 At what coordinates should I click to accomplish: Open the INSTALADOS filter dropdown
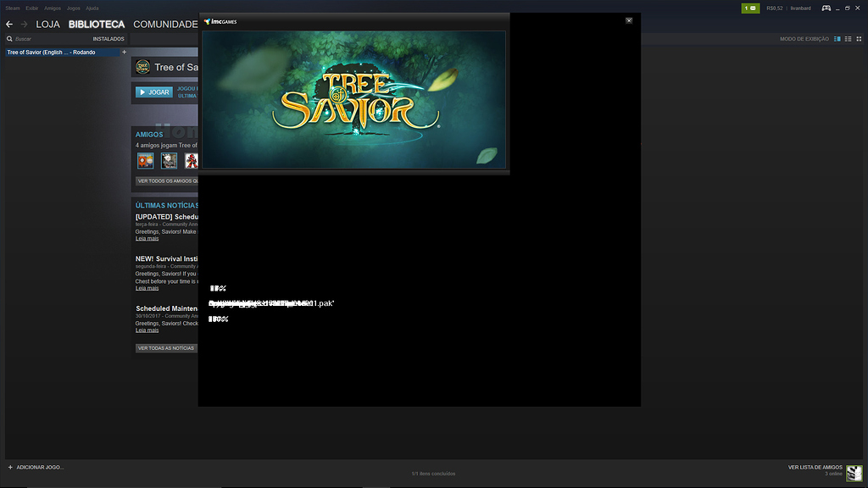point(108,39)
